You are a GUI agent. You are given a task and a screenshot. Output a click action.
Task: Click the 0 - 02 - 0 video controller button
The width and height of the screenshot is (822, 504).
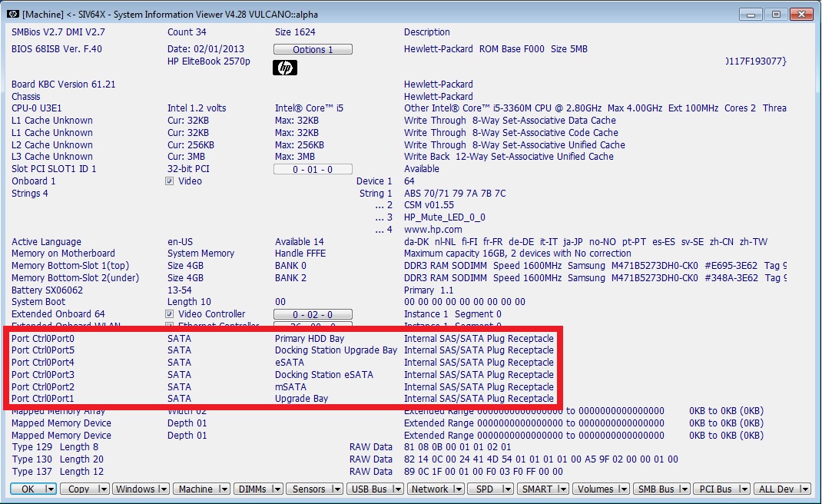pos(313,315)
